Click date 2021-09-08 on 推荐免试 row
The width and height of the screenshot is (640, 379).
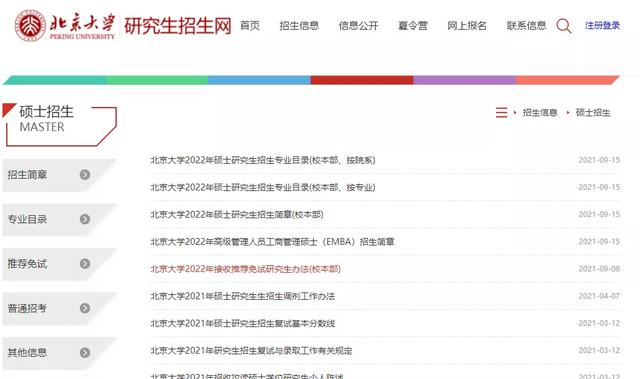point(599,269)
